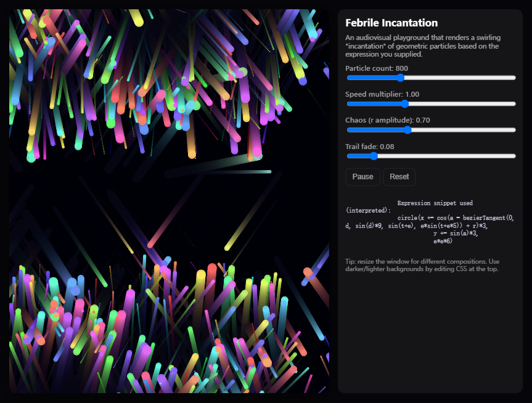The height and width of the screenshot is (403, 532).
Task: Set Speed multiplier to minimum at track's left end
Action: coord(348,104)
